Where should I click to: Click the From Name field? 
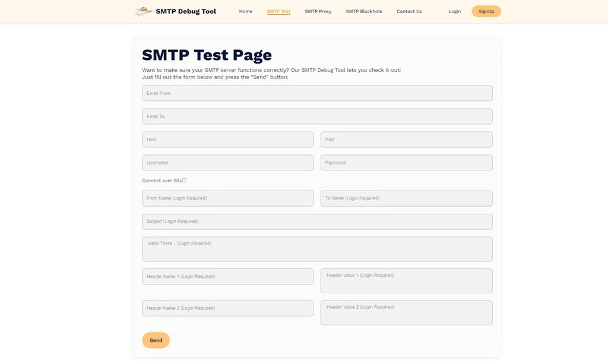pyautogui.click(x=227, y=198)
